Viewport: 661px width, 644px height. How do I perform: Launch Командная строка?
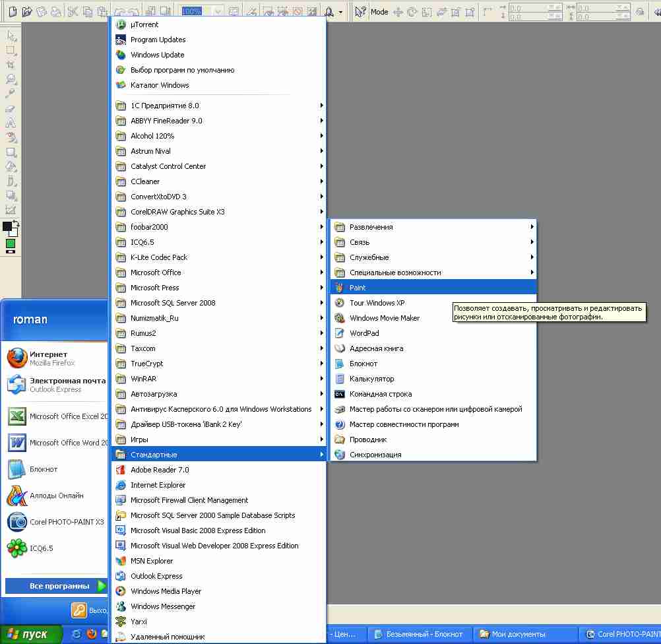click(433, 394)
